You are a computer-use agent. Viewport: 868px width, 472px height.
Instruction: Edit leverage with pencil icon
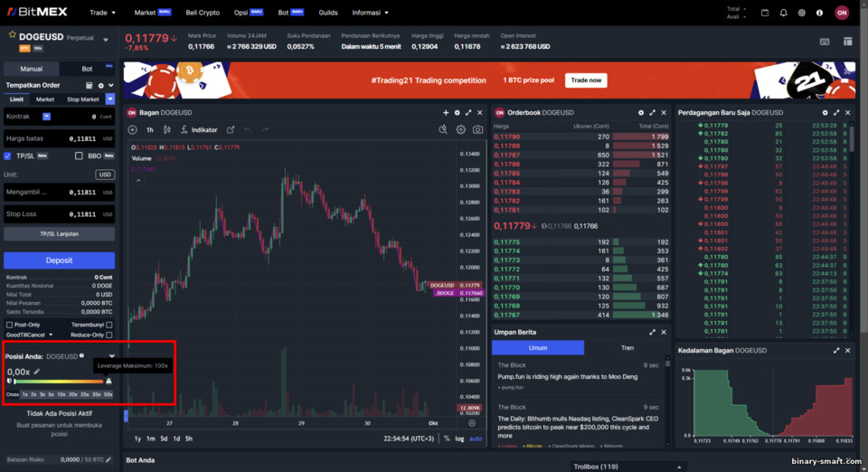tap(37, 372)
